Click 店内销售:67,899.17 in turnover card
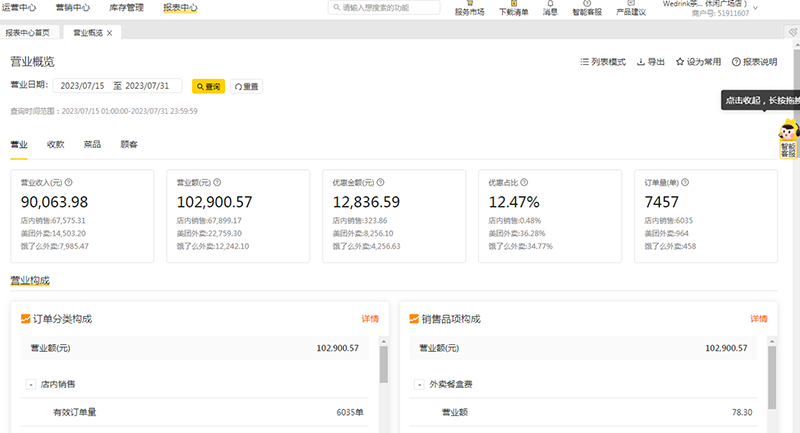Image resolution: width=800 pixels, height=433 pixels. click(209, 220)
